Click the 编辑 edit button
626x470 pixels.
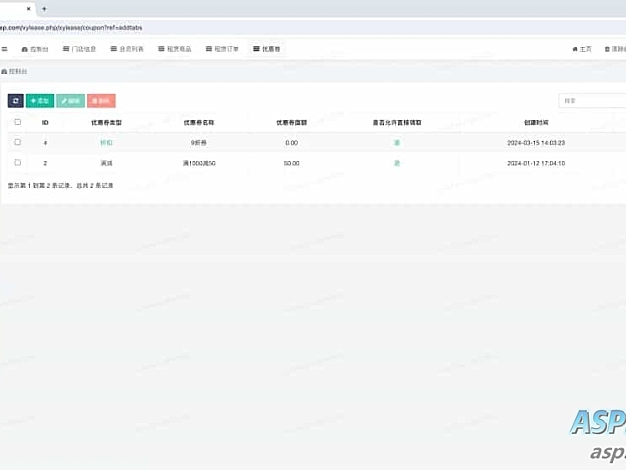70,101
